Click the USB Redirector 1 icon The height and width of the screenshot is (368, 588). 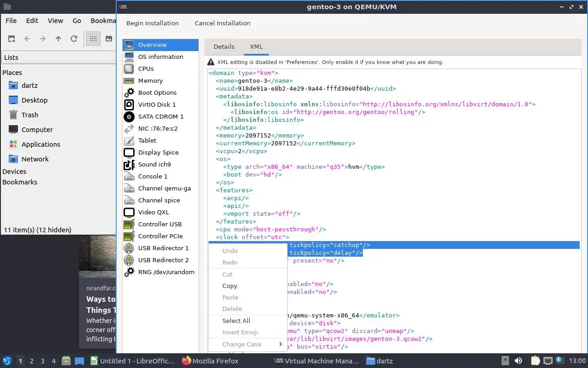click(130, 248)
